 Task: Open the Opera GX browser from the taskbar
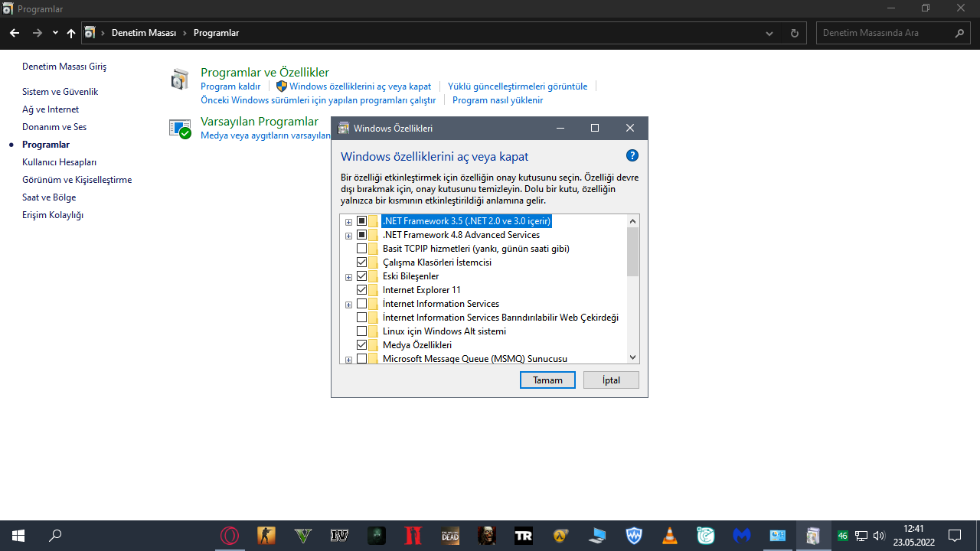coord(230,536)
